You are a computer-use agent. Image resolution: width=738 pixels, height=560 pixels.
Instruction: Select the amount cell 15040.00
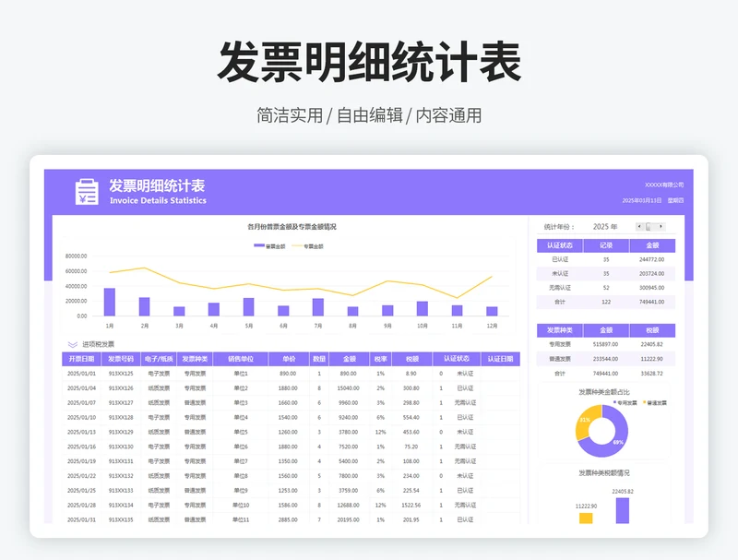coord(349,388)
